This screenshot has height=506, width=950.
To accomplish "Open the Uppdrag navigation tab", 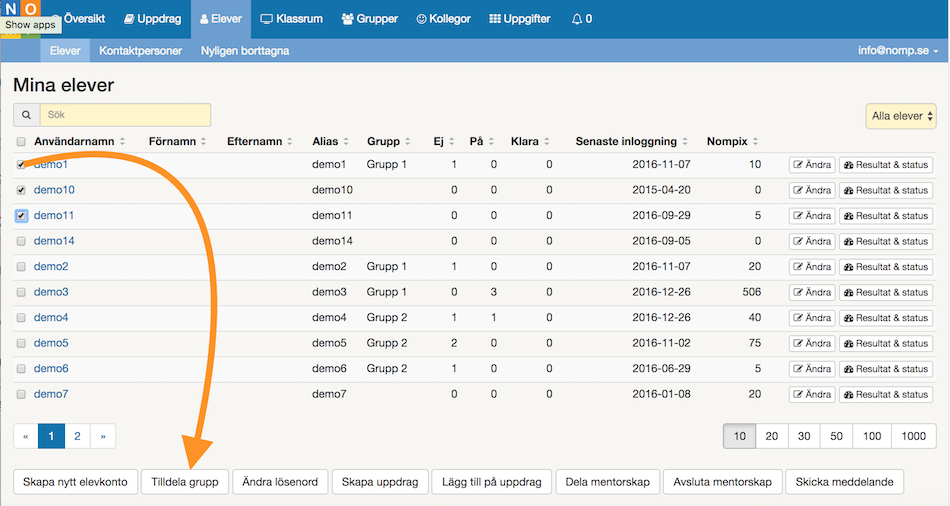I will click(154, 19).
